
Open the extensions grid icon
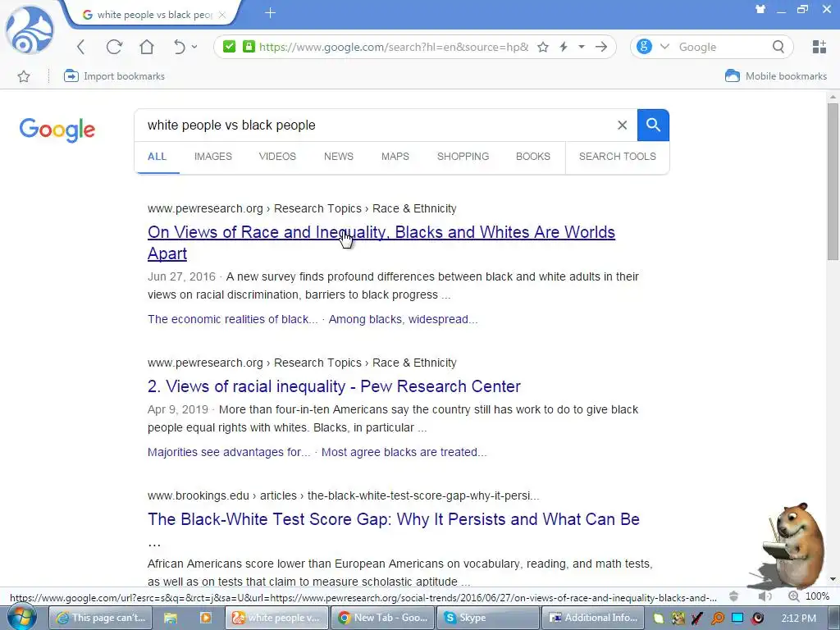819,47
